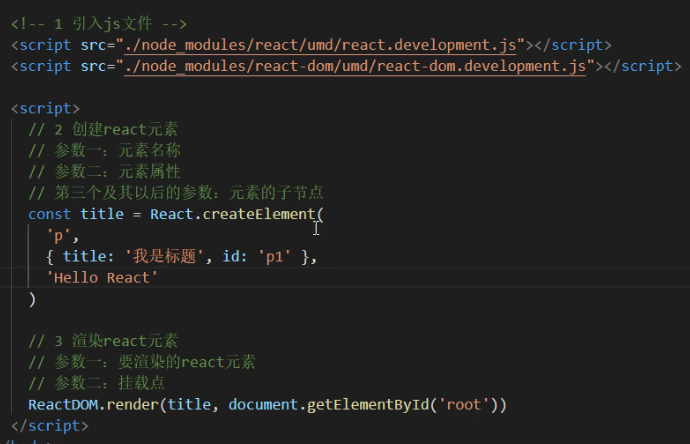The image size is (690, 444).
Task: Click the comment '参数二：元素属性'
Action: 105,172
